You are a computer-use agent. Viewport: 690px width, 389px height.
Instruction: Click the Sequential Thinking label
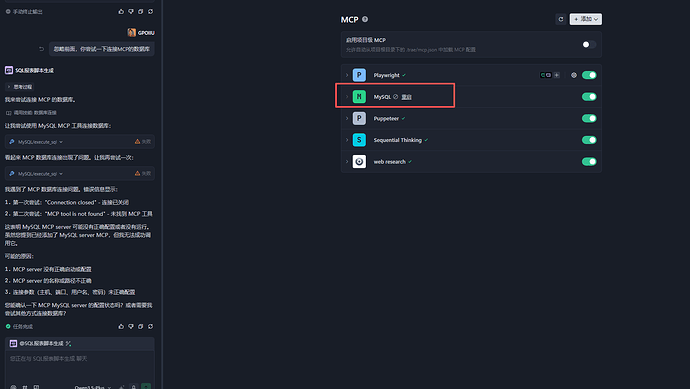coord(397,140)
